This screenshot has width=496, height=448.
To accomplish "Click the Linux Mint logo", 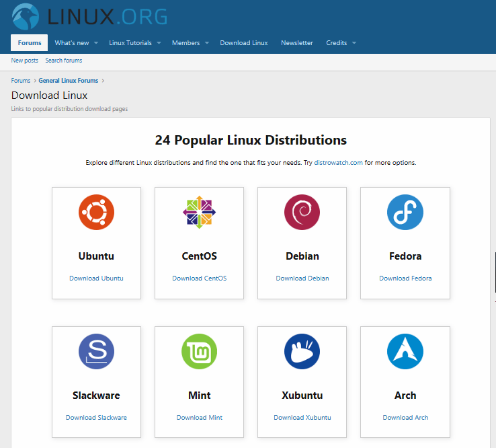I will [x=200, y=351].
